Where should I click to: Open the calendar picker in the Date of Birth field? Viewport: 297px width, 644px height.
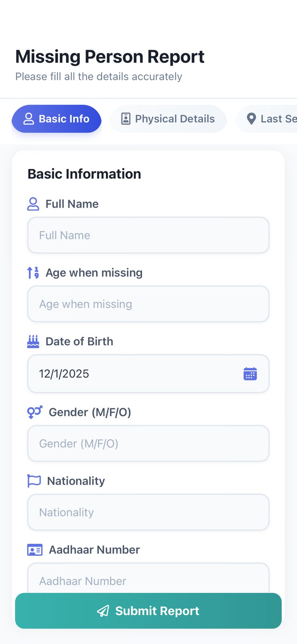point(250,374)
